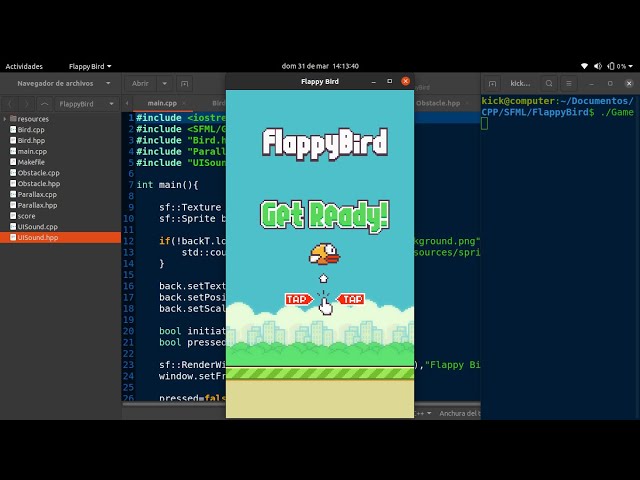The image size is (640, 480).
Task: Click new document icon in editor header
Action: (x=184, y=84)
